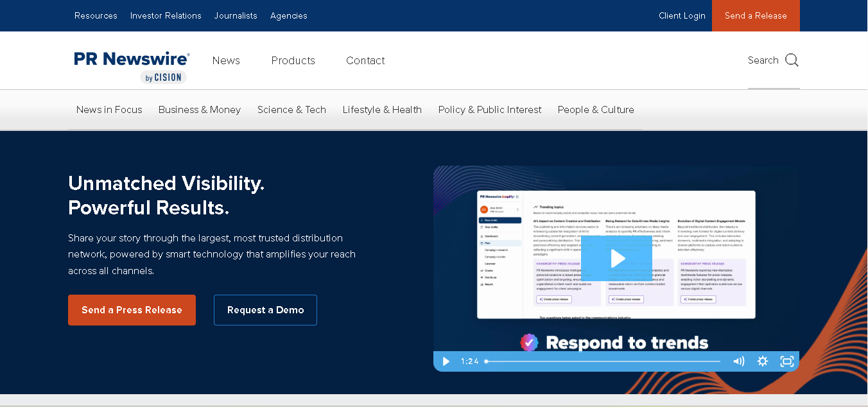The width and height of the screenshot is (868, 407).
Task: Play video using the large center play button
Action: pos(616,259)
